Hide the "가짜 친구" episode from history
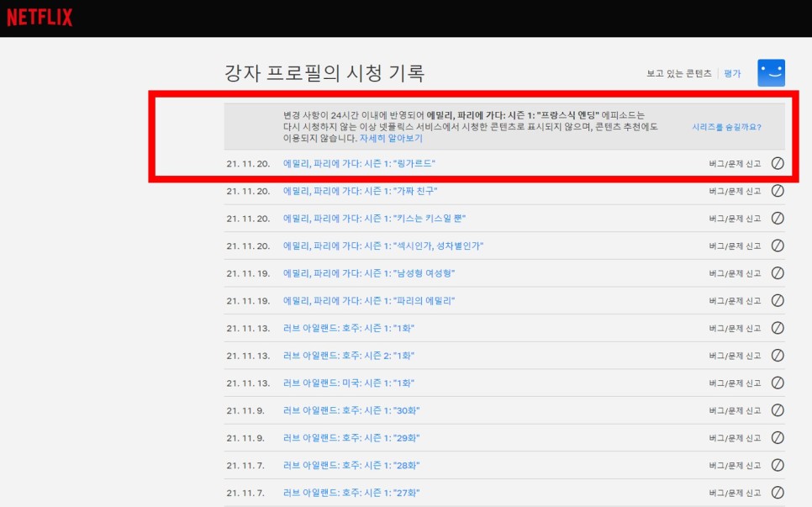812x507 pixels. click(778, 191)
